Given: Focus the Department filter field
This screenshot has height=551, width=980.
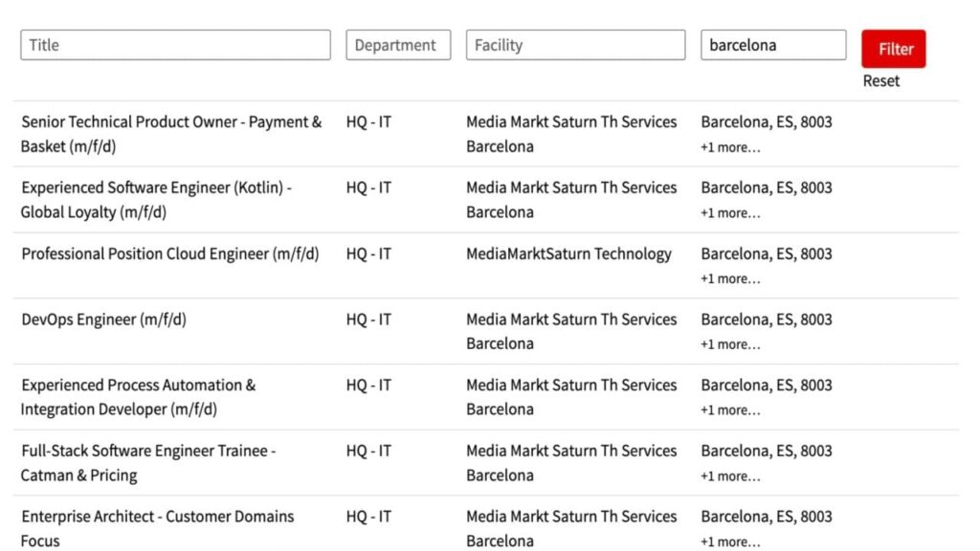Looking at the screenshot, I should point(398,45).
